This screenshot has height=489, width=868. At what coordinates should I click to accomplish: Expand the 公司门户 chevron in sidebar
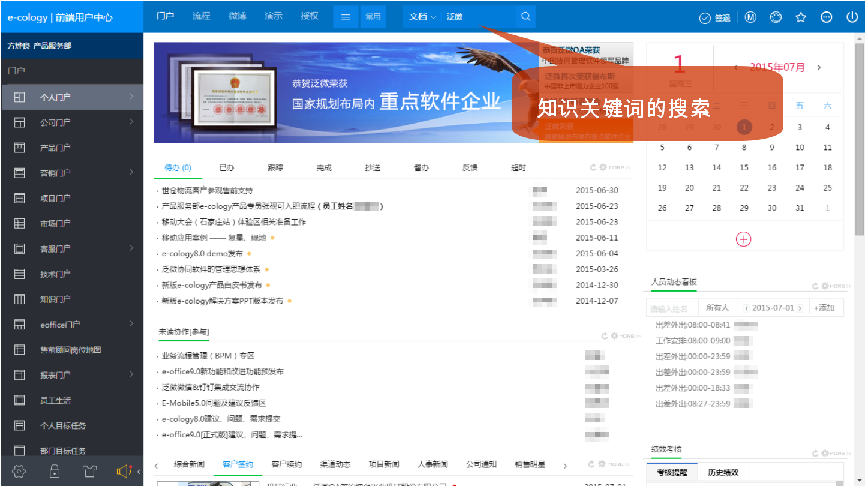131,122
